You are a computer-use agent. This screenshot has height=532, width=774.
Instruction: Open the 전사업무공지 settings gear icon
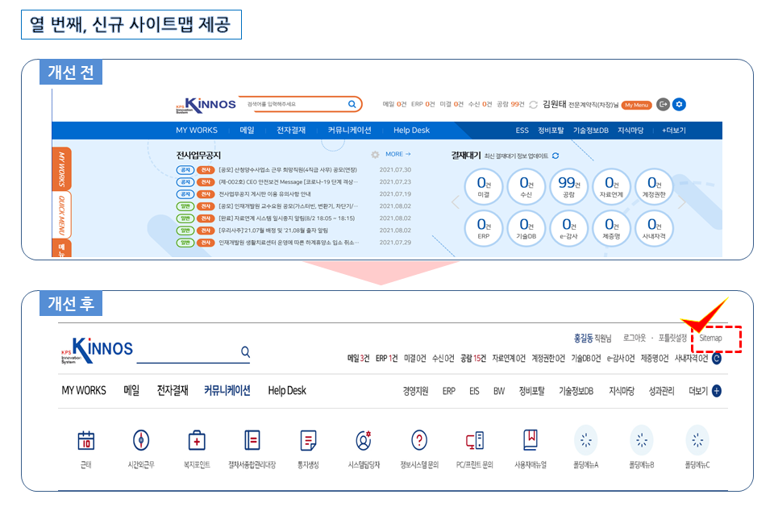(x=375, y=155)
